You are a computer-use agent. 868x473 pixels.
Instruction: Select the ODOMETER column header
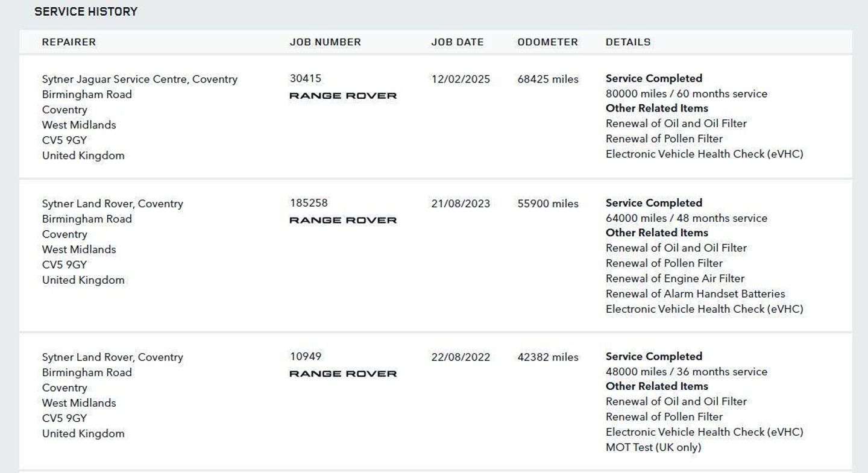click(547, 42)
